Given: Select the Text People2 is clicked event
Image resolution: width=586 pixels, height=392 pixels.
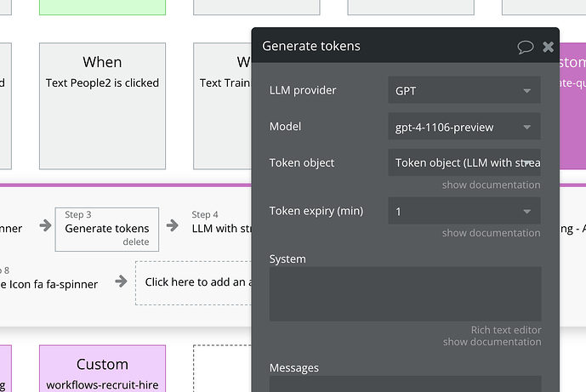Looking at the screenshot, I should click(102, 105).
